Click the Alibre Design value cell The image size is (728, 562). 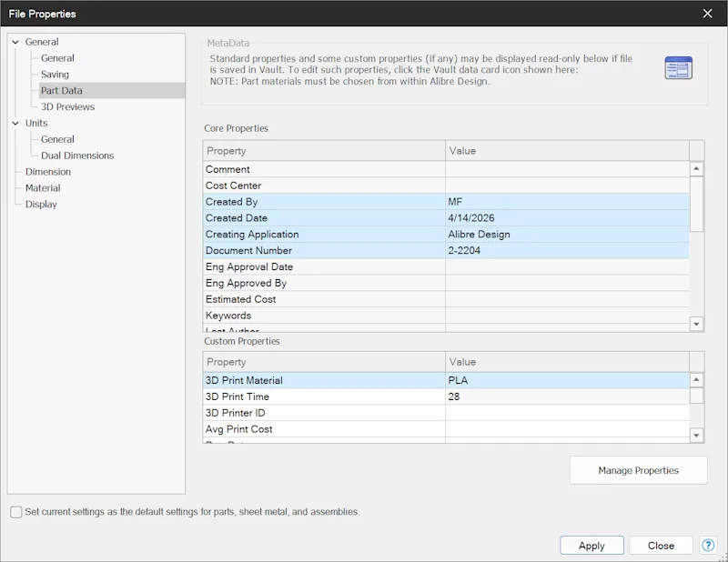pyautogui.click(x=567, y=235)
